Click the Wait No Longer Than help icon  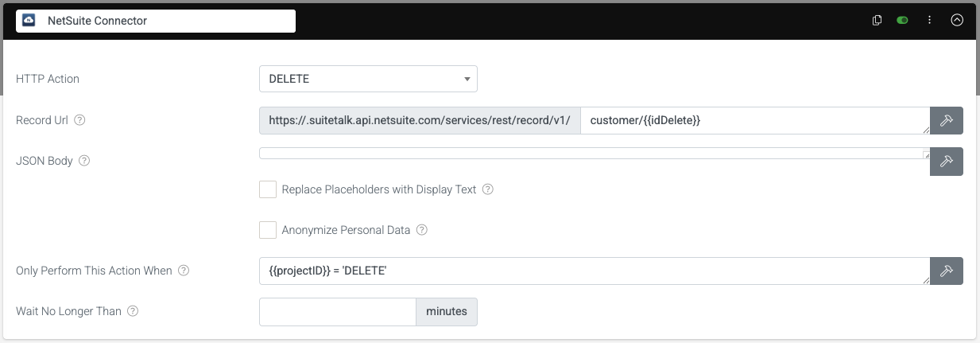click(x=133, y=311)
